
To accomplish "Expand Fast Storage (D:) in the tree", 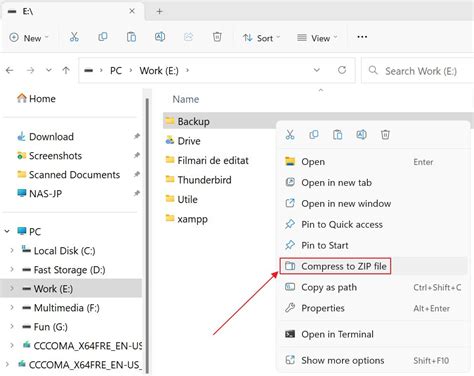I will pos(12,269).
